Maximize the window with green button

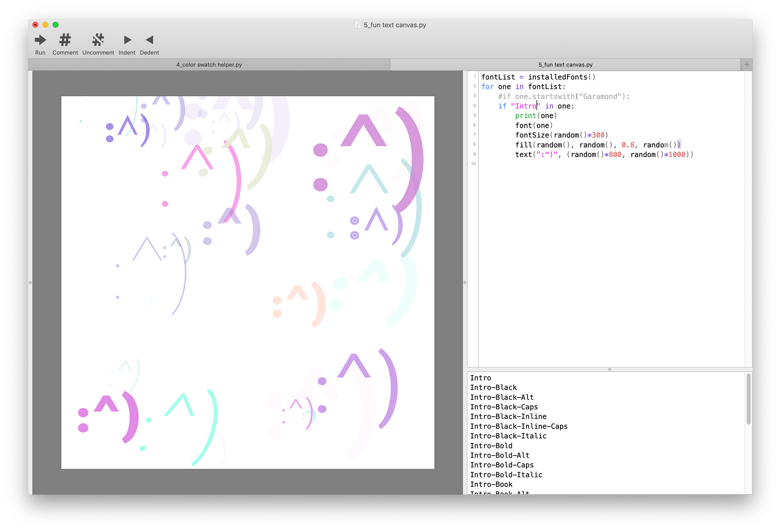click(x=56, y=25)
